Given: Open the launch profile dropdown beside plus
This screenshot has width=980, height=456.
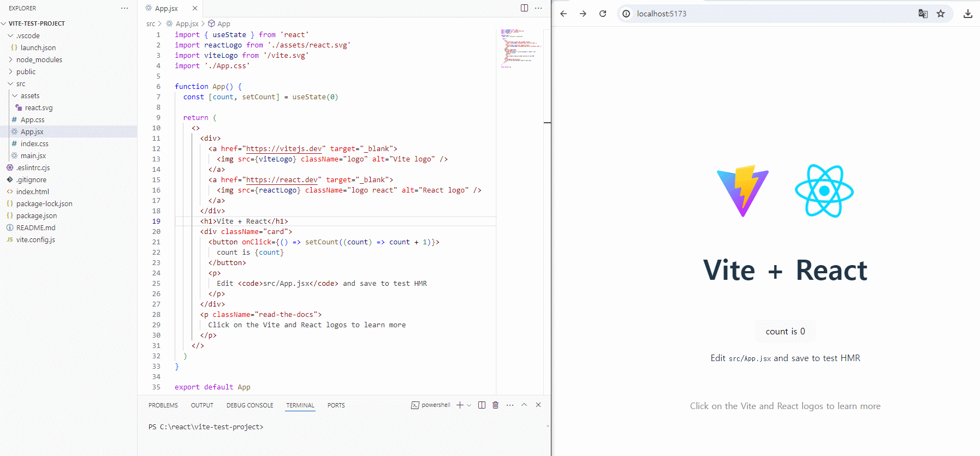Looking at the screenshot, I should pyautogui.click(x=469, y=405).
